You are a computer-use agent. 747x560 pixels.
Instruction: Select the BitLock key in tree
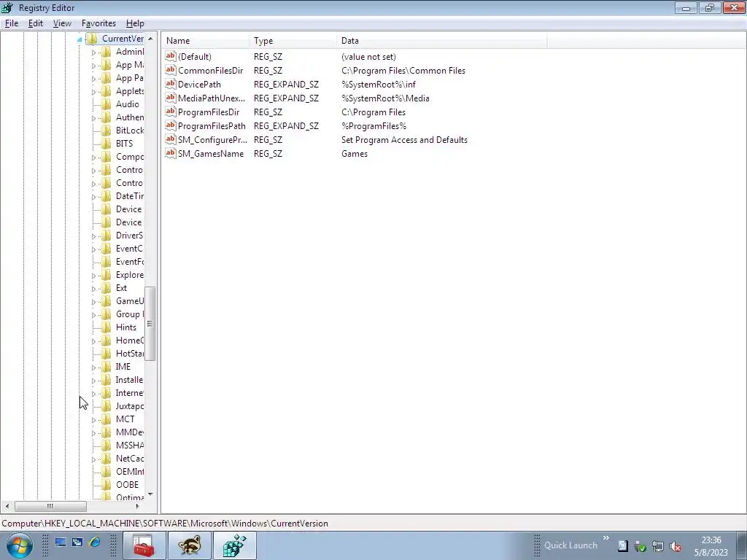tap(130, 130)
